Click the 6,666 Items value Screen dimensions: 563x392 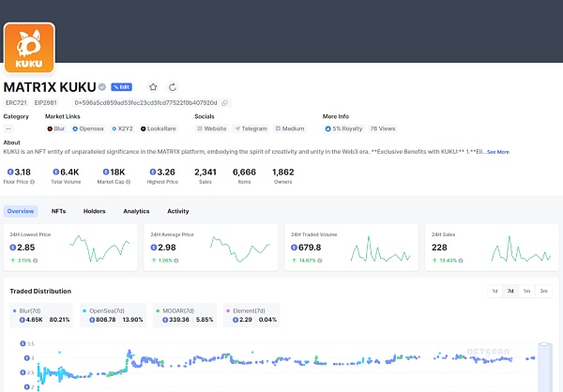tap(244, 173)
